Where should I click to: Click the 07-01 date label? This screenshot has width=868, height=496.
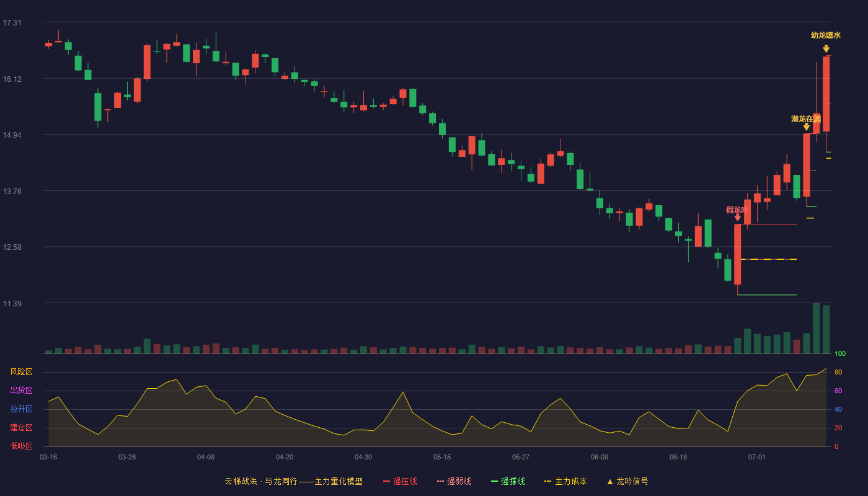(x=757, y=457)
